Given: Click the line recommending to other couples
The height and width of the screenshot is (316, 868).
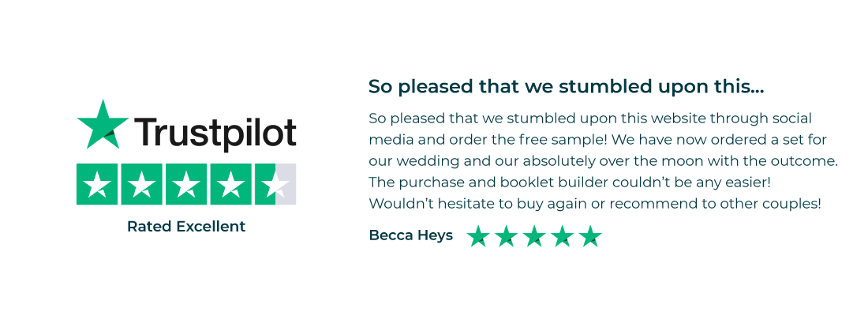Looking at the screenshot, I should point(595,204).
